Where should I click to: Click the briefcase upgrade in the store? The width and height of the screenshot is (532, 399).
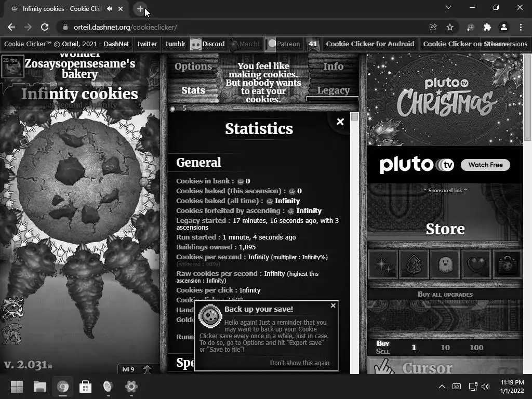508,264
